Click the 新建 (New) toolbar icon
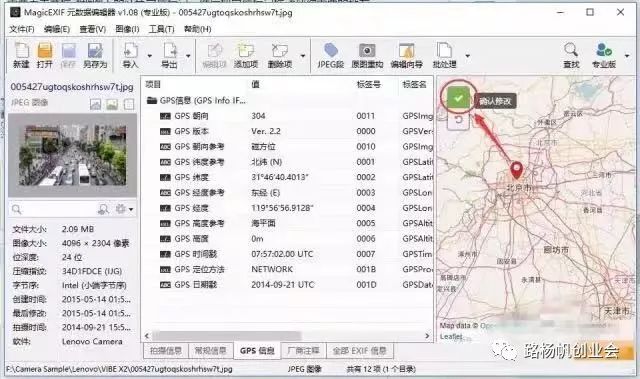The height and width of the screenshot is (379, 640). [21, 55]
